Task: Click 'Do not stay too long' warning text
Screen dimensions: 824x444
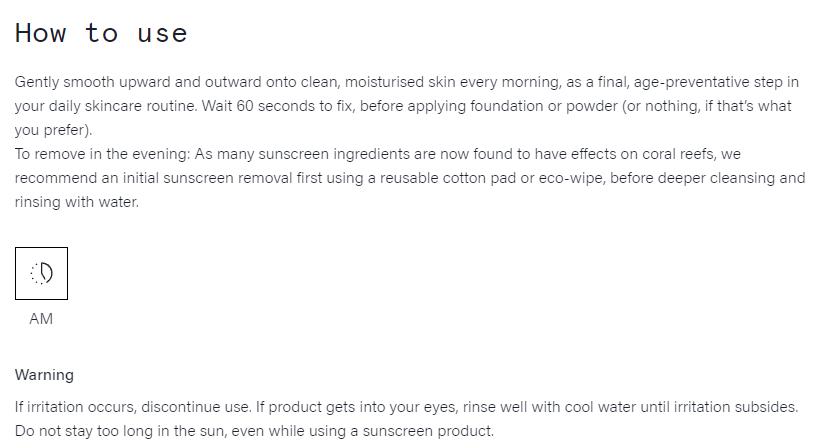Action: pyautogui.click(x=254, y=431)
